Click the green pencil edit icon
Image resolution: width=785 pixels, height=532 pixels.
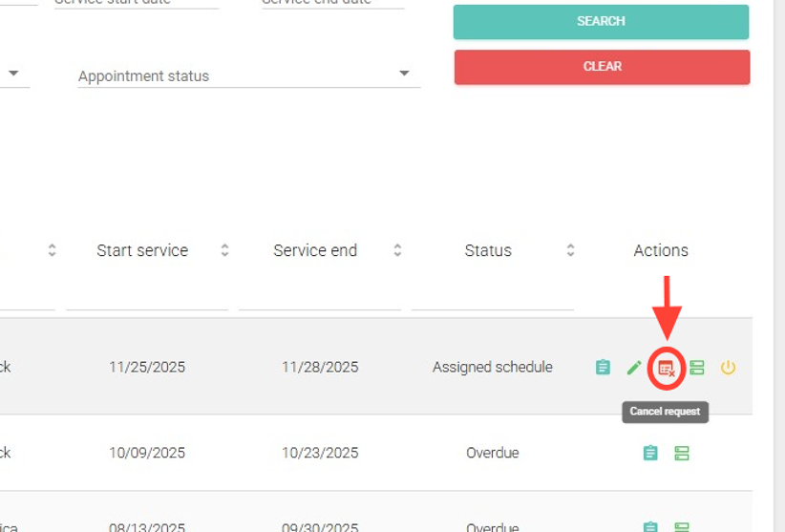pos(634,368)
